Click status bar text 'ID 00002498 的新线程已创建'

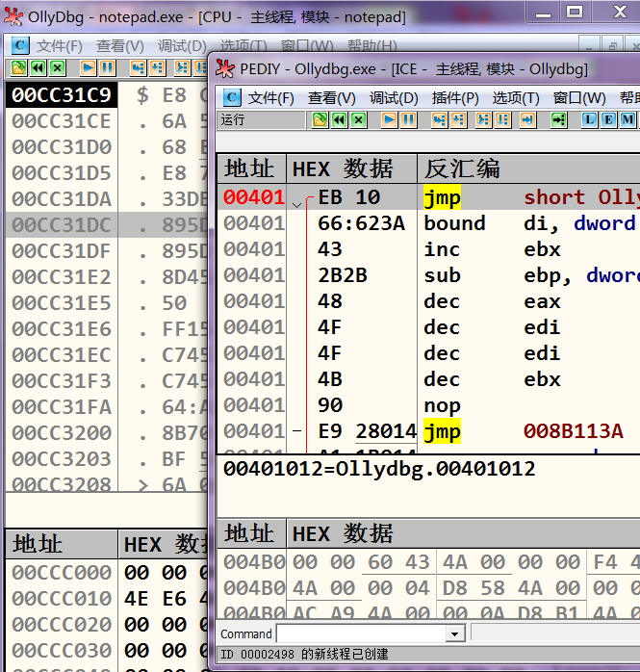coord(304,654)
